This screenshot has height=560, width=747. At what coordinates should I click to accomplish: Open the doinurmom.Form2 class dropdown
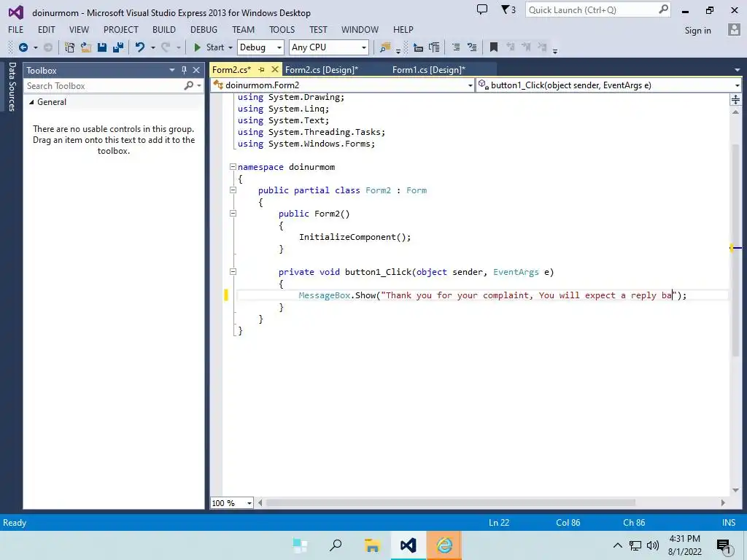pos(343,85)
